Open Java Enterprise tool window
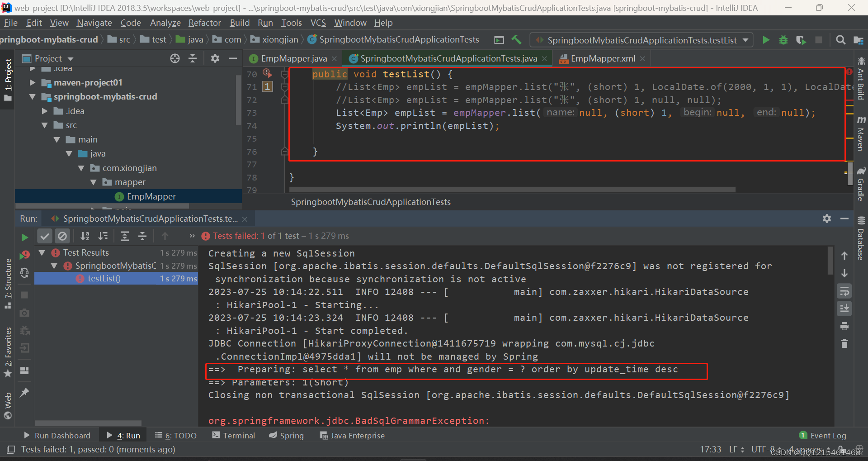The width and height of the screenshot is (868, 461). [352, 435]
